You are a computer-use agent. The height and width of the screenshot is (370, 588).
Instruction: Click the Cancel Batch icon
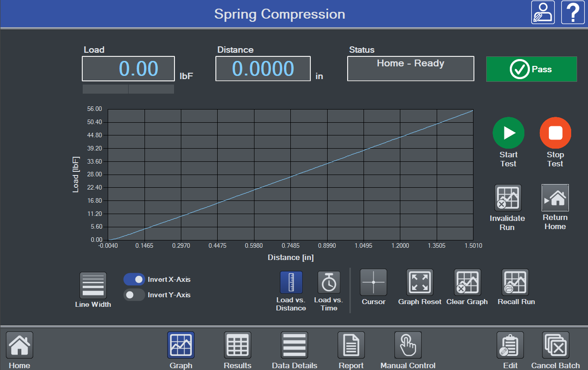[556, 345]
